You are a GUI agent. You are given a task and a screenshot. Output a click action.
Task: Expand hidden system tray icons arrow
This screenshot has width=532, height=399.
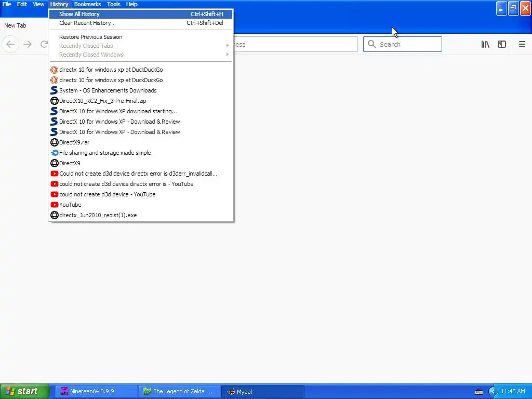[493, 392]
